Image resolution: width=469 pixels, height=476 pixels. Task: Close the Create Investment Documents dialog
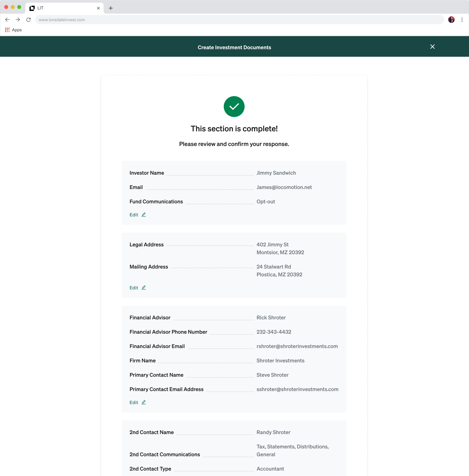(x=432, y=46)
